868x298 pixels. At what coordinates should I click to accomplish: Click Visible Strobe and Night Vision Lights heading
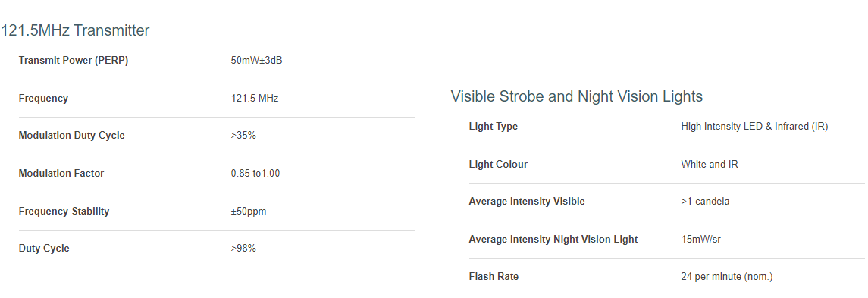577,96
